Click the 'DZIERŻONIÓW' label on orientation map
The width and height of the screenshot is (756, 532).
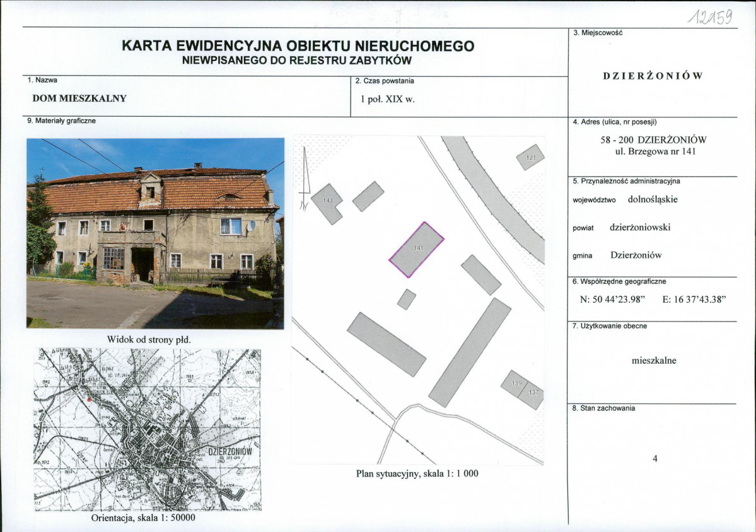tap(230, 453)
